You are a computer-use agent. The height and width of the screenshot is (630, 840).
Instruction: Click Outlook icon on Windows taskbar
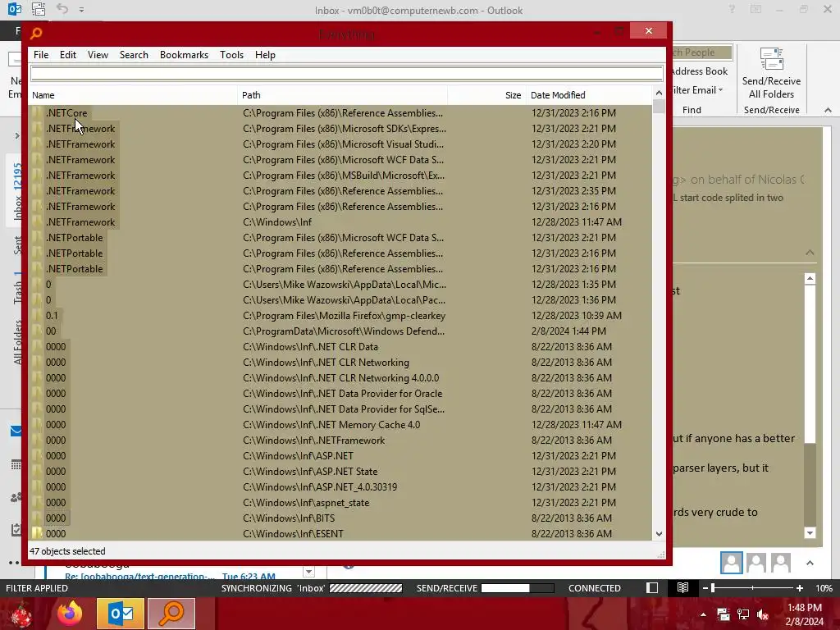pyautogui.click(x=121, y=614)
